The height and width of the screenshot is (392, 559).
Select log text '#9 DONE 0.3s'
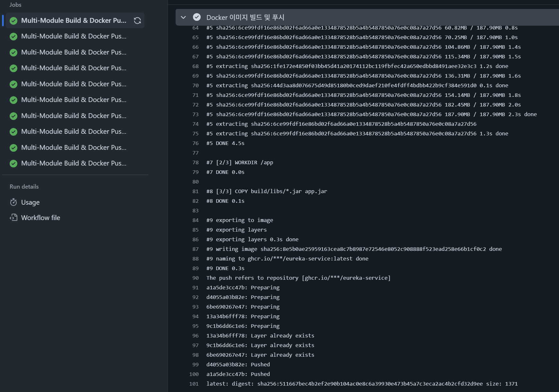point(225,268)
